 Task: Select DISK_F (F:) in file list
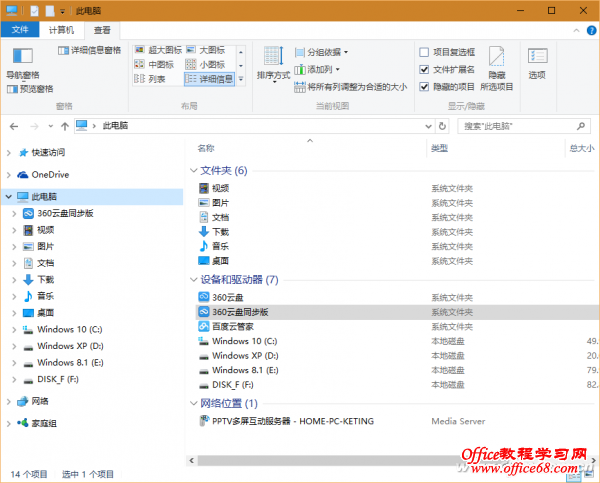tap(226, 385)
